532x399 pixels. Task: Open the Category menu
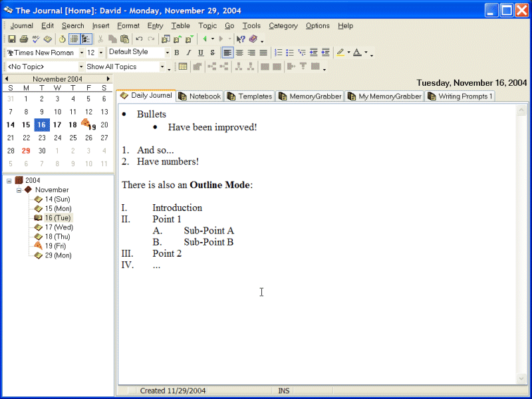point(283,26)
